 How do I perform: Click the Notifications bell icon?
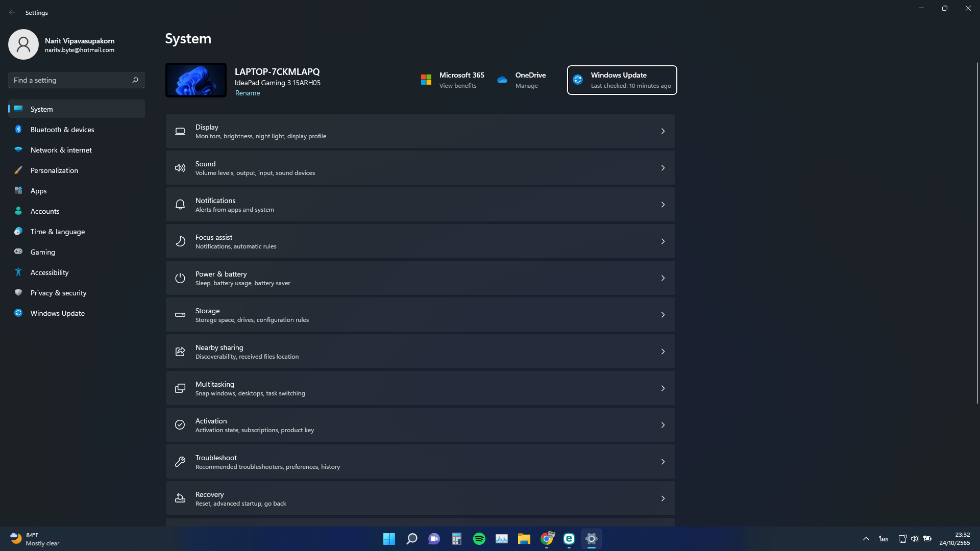(180, 205)
